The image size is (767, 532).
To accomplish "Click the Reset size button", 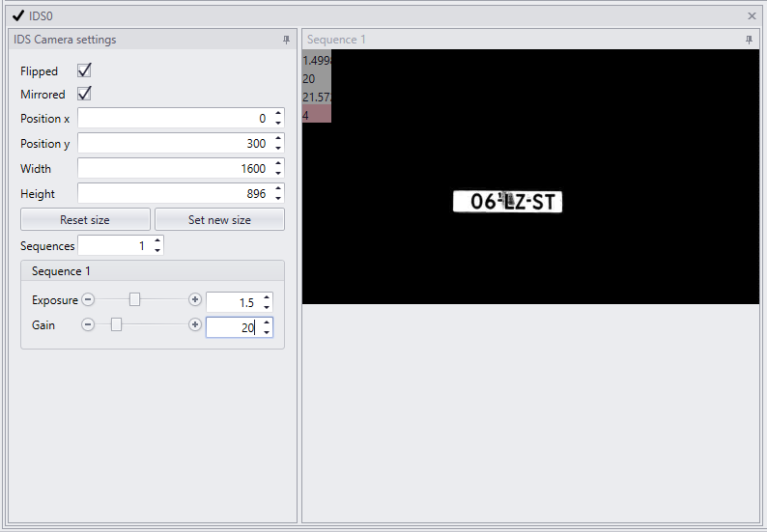I will tap(85, 219).
